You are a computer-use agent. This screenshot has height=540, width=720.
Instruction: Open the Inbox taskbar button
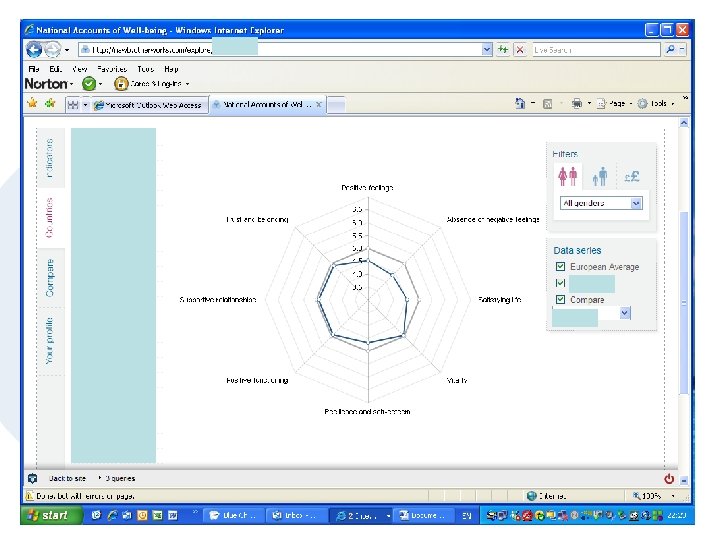pos(296,516)
